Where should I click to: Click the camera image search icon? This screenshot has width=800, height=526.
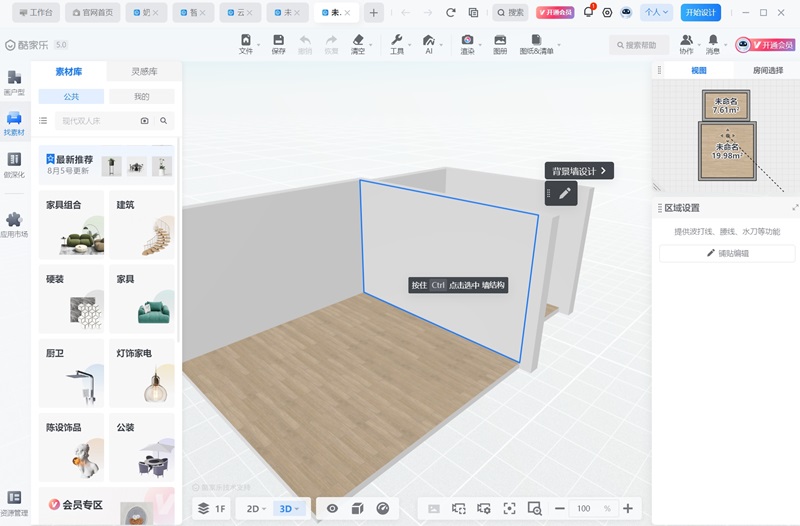tap(144, 120)
